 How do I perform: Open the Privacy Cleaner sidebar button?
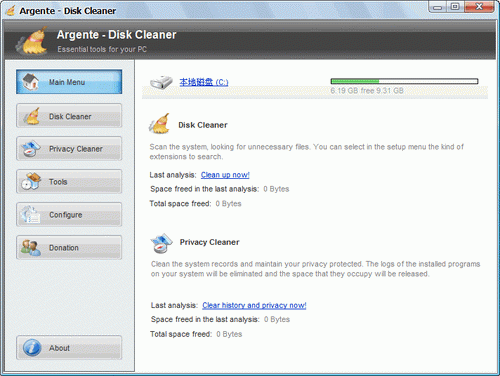[69, 149]
